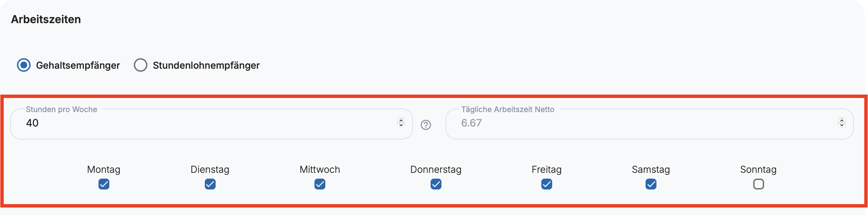Disable the Donnerstag checkbox
Screen dimensions: 868x215
coord(436,184)
